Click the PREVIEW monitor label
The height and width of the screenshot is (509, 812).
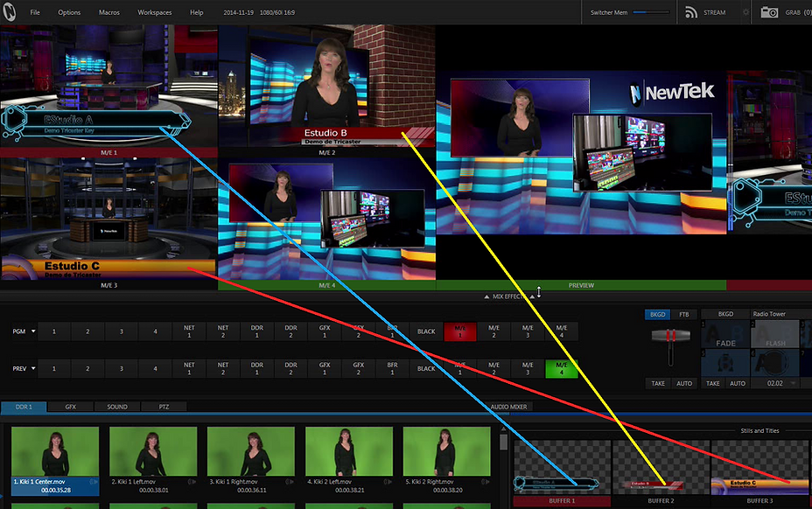pyautogui.click(x=581, y=285)
